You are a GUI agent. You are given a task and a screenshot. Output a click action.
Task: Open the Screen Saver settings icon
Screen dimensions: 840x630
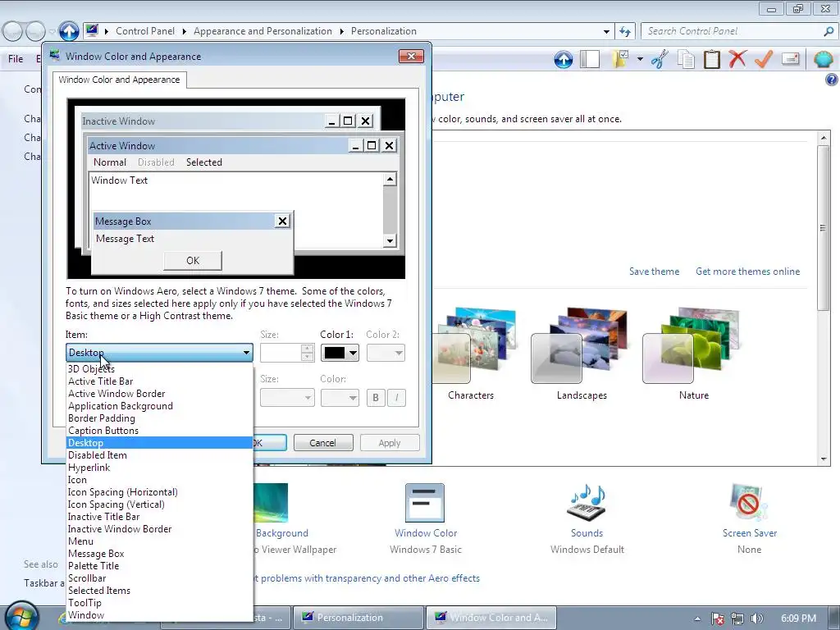click(749, 503)
